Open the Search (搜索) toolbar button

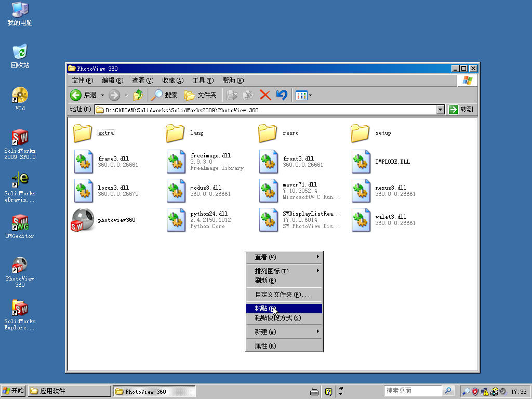point(164,95)
